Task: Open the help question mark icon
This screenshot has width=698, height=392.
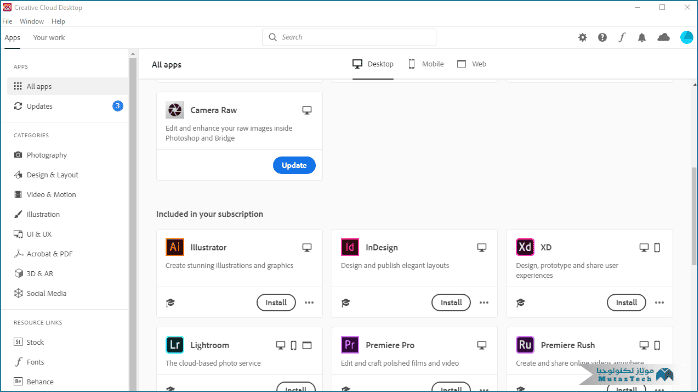Action: pos(602,38)
